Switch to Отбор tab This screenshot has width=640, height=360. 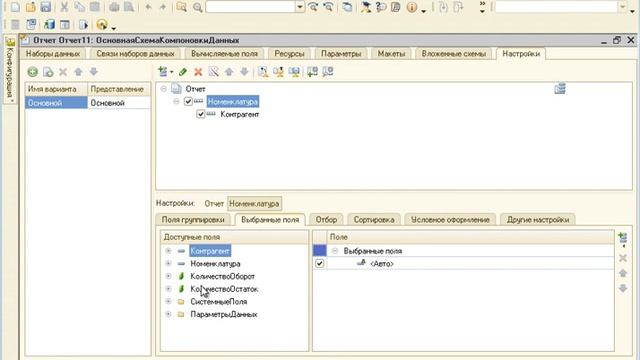coord(326,220)
